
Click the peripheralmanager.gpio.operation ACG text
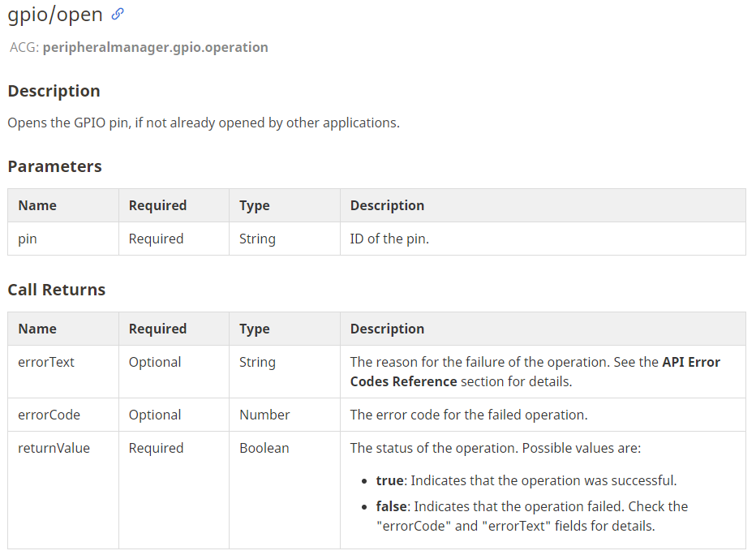(x=155, y=47)
